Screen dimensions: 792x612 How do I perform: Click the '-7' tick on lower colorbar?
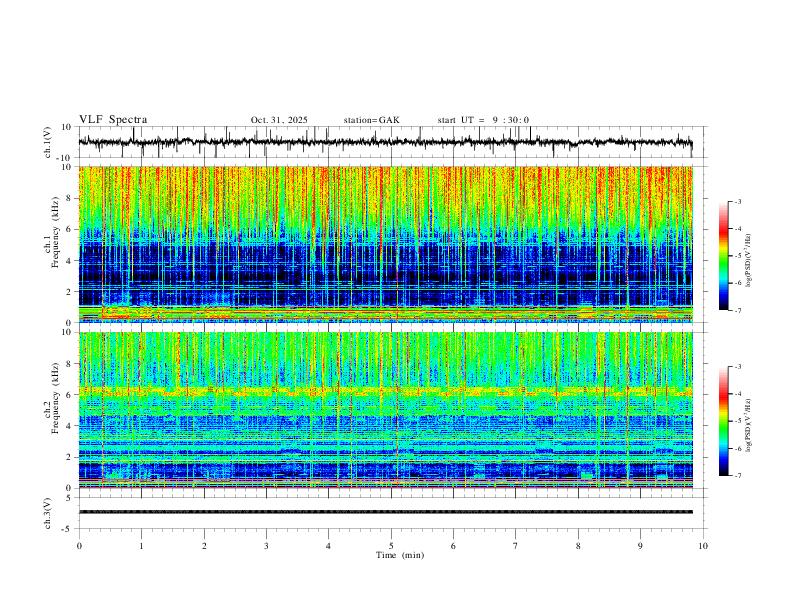(x=737, y=475)
